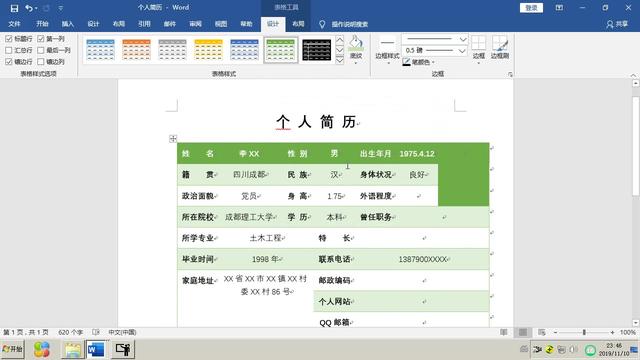Image resolution: width=640 pixels, height=360 pixels.
Task: Click language 中文(中国) in status bar
Action: click(x=122, y=332)
